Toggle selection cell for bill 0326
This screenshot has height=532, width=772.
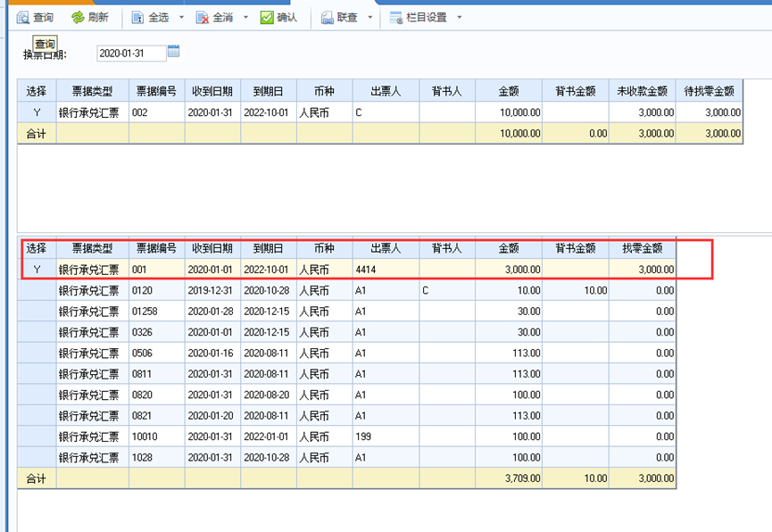(37, 332)
